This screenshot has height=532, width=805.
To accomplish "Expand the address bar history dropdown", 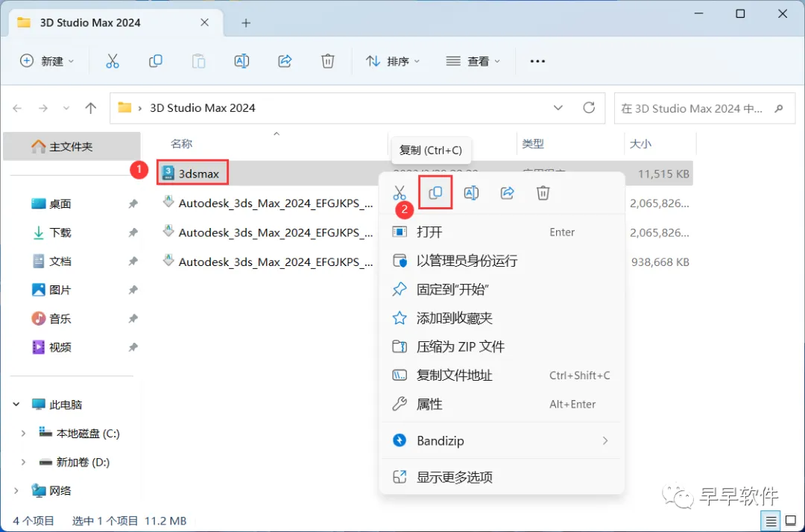I will pos(558,108).
